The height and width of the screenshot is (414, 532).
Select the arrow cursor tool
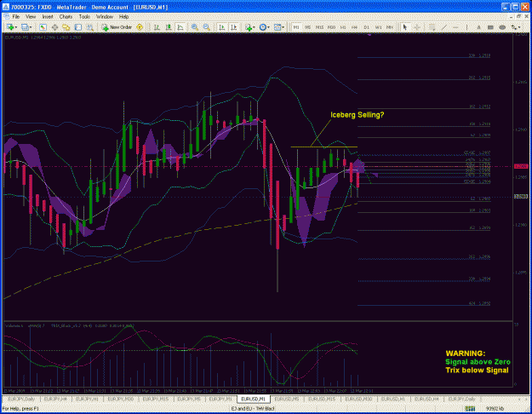(405, 27)
